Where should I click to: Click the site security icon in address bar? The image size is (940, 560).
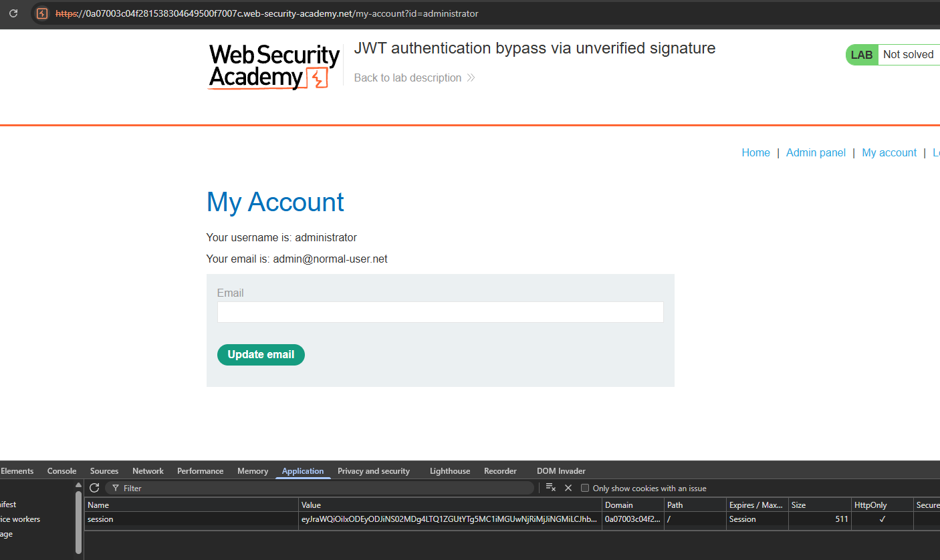point(42,13)
